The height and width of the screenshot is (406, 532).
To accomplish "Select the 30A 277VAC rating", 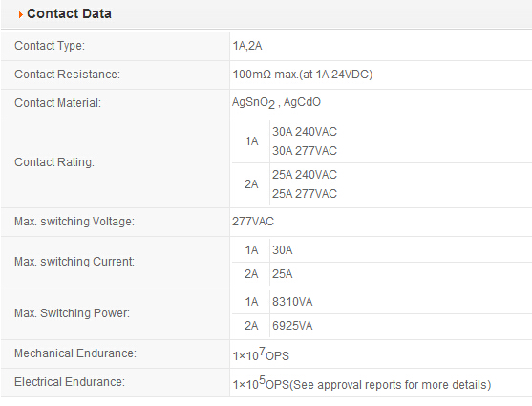I will click(x=305, y=151).
